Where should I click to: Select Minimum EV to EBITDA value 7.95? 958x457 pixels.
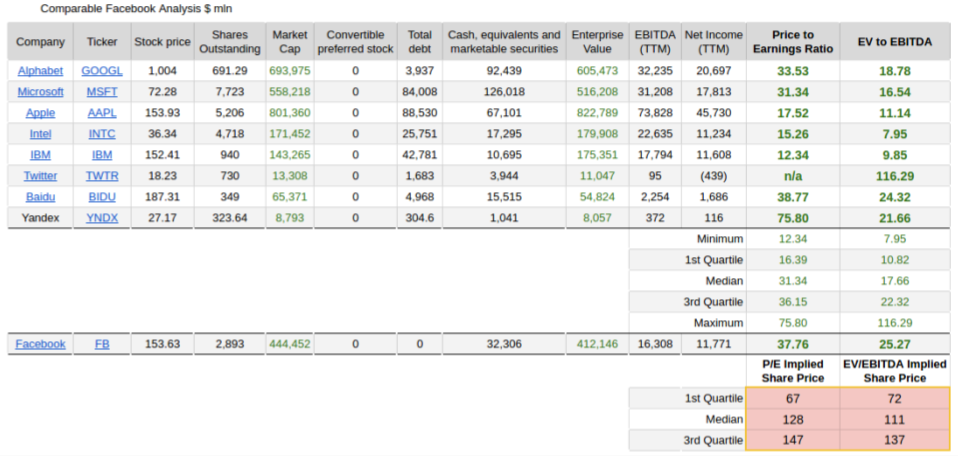pyautogui.click(x=895, y=239)
